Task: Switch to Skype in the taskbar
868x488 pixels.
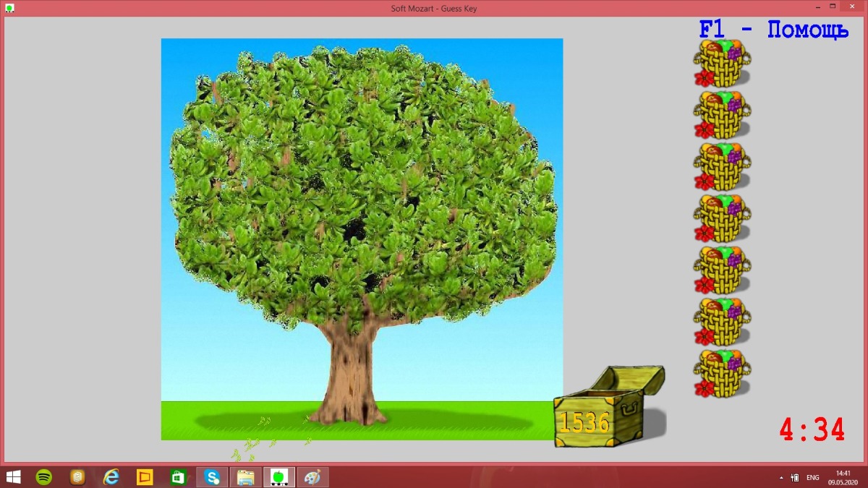Action: tap(212, 477)
